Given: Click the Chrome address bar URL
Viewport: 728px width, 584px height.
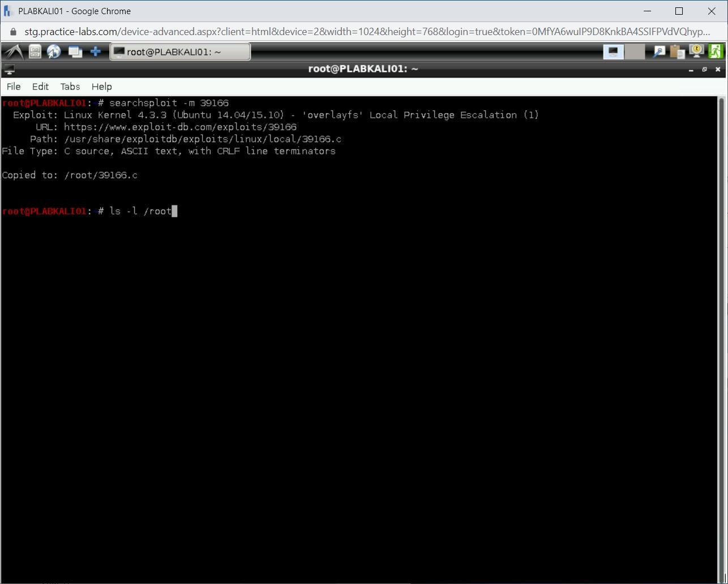Looking at the screenshot, I should [362, 32].
